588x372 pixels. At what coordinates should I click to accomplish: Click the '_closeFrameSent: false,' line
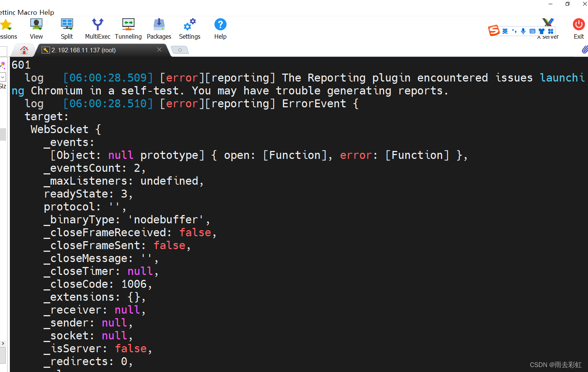coord(117,245)
